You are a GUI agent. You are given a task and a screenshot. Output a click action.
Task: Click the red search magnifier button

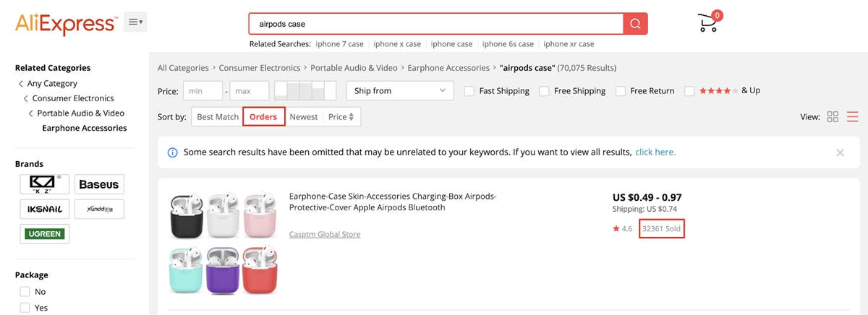click(635, 24)
